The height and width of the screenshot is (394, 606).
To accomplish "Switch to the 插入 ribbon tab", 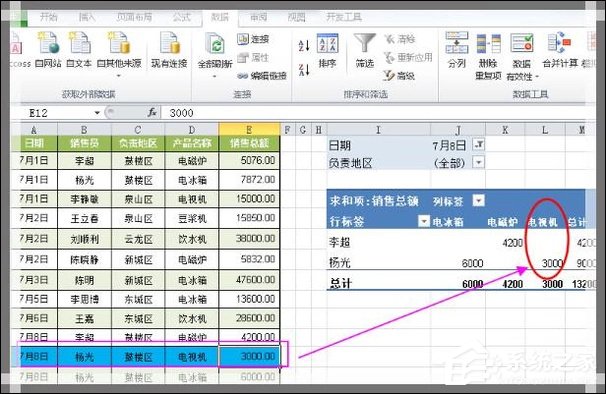I will [87, 17].
